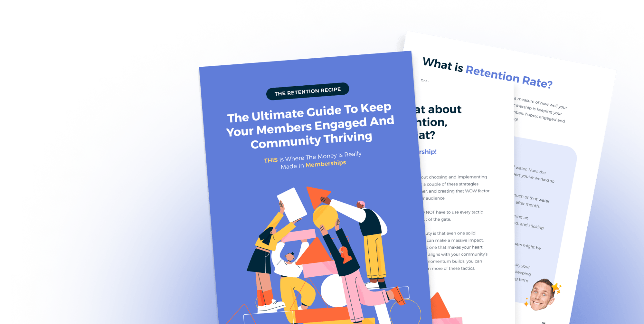The width and height of the screenshot is (644, 324).
Task: Click the smiling man's face sticker
Action: pos(543,295)
